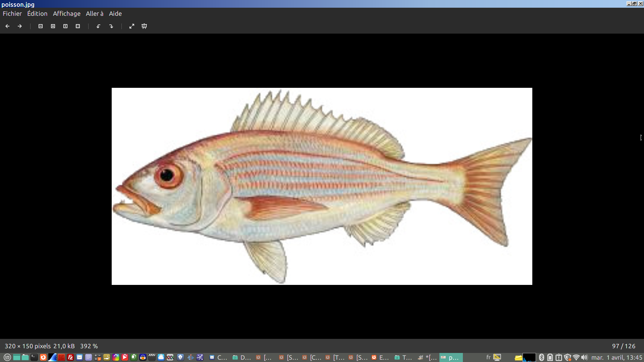Click the fish image in the viewer
Image resolution: width=644 pixels, height=362 pixels.
click(322, 186)
